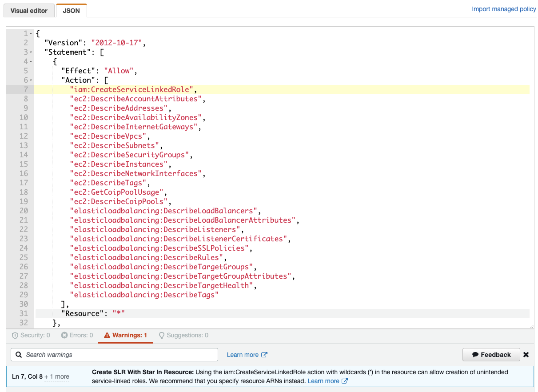The width and height of the screenshot is (538, 392).
Task: Open the Warnings: 1 tab
Action: point(125,335)
